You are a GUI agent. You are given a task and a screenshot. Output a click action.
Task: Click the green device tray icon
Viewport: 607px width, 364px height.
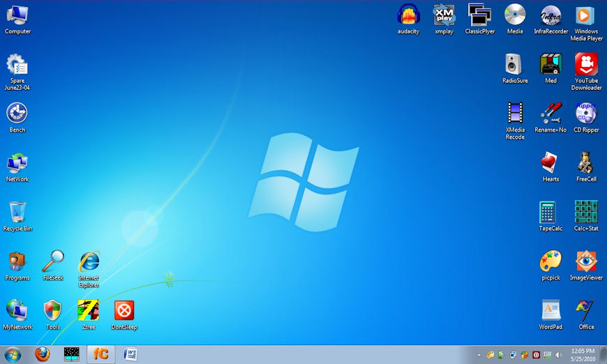click(501, 355)
